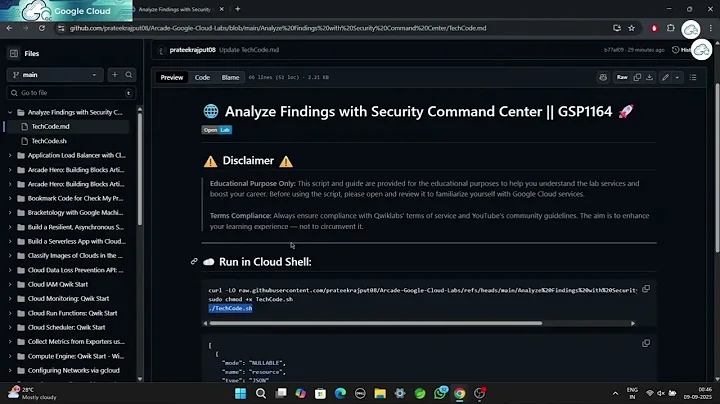Open prateekrajput08 author profile link
The height and width of the screenshot is (404, 720).
tap(192, 50)
